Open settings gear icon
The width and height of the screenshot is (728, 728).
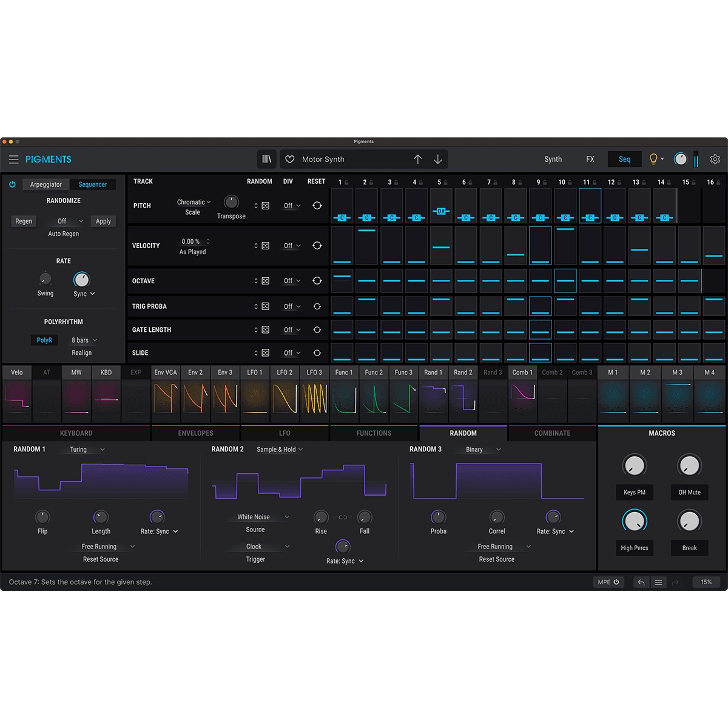coord(715,159)
